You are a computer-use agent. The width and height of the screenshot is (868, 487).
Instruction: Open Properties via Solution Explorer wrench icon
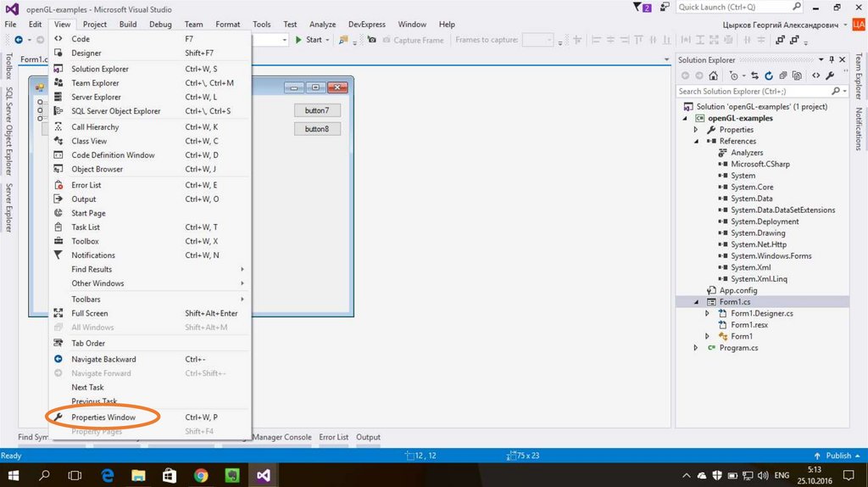click(832, 76)
